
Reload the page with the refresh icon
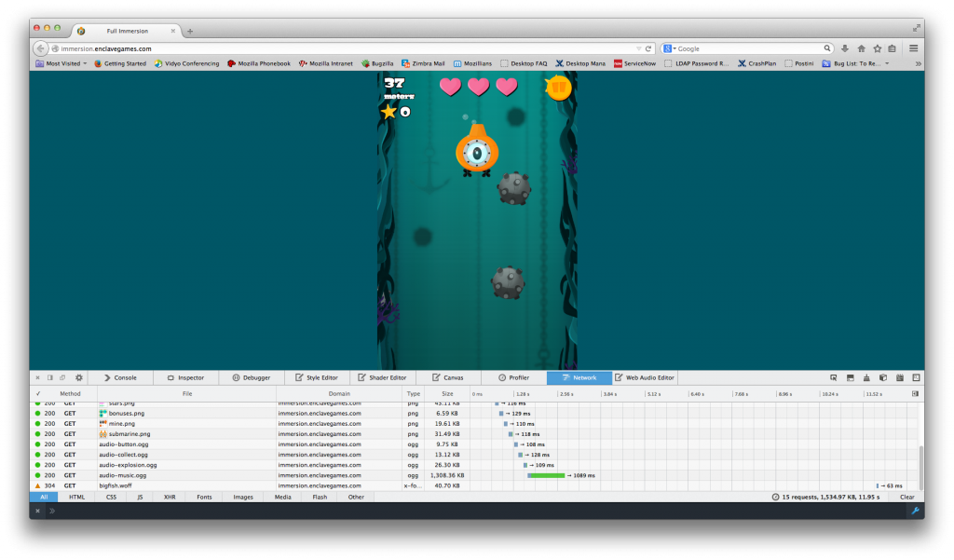point(648,48)
